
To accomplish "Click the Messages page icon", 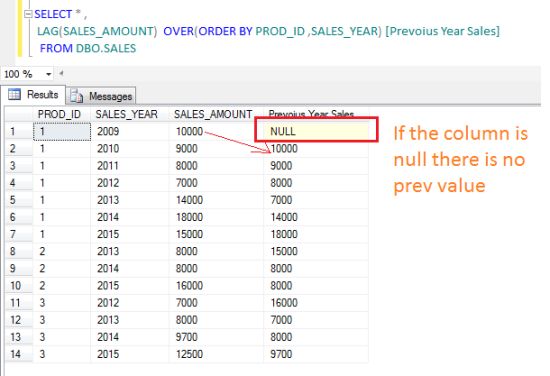I will point(76,96).
